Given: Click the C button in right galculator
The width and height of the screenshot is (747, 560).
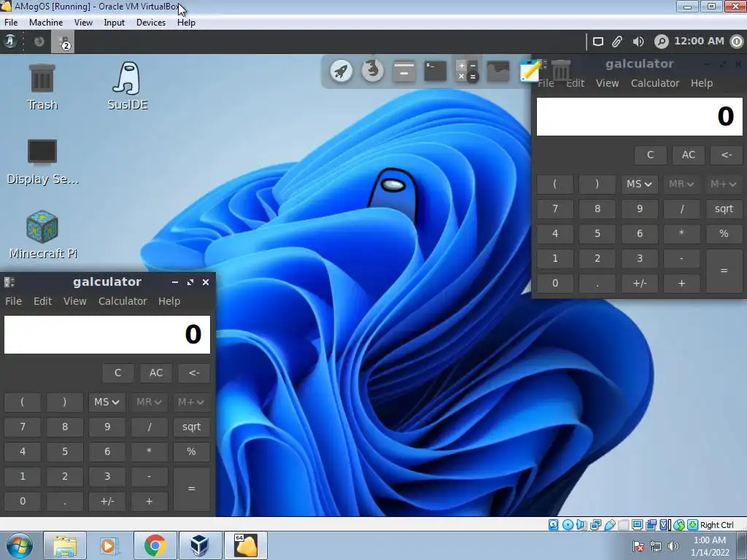Looking at the screenshot, I should point(650,155).
